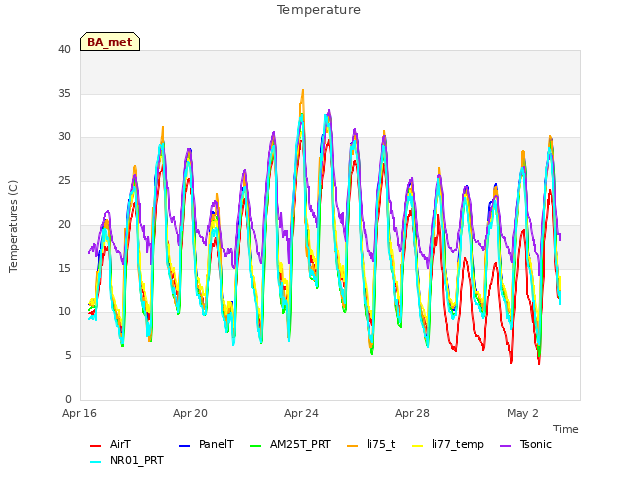Click the May 2 date tick label

pos(523,413)
